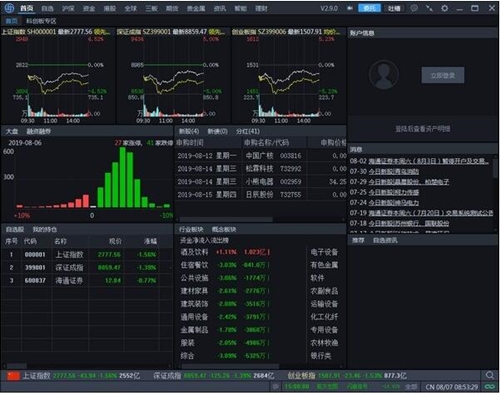Select the 科创板专区 sub-tab
500x395 pixels.
(41, 21)
